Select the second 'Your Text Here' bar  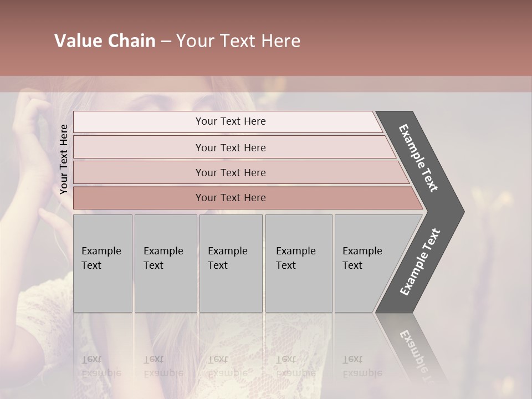tap(234, 147)
